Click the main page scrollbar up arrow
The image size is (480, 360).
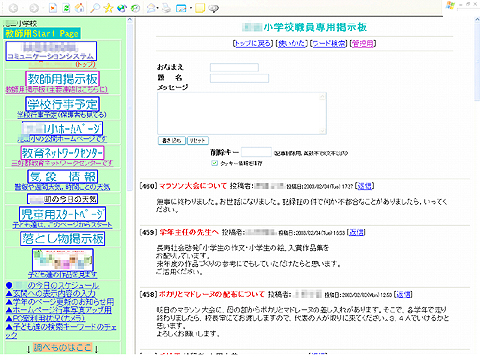point(477,20)
